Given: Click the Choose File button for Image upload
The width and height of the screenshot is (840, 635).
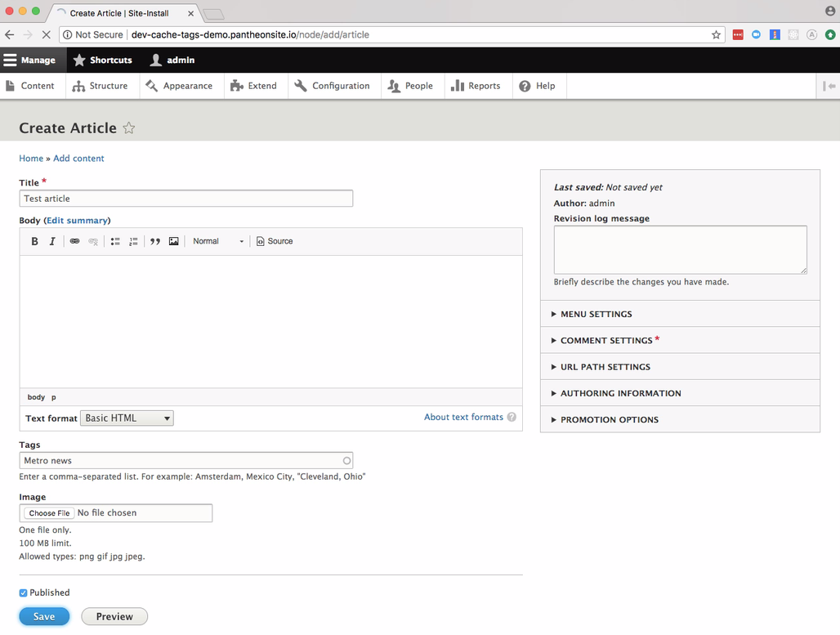Looking at the screenshot, I should [47, 512].
